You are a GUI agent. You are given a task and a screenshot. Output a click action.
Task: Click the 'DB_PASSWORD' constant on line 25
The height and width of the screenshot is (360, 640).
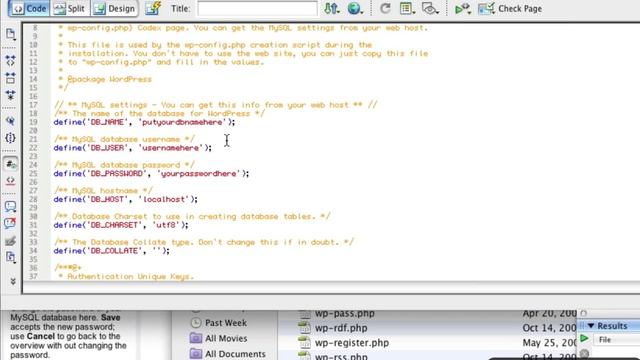[x=116, y=173]
